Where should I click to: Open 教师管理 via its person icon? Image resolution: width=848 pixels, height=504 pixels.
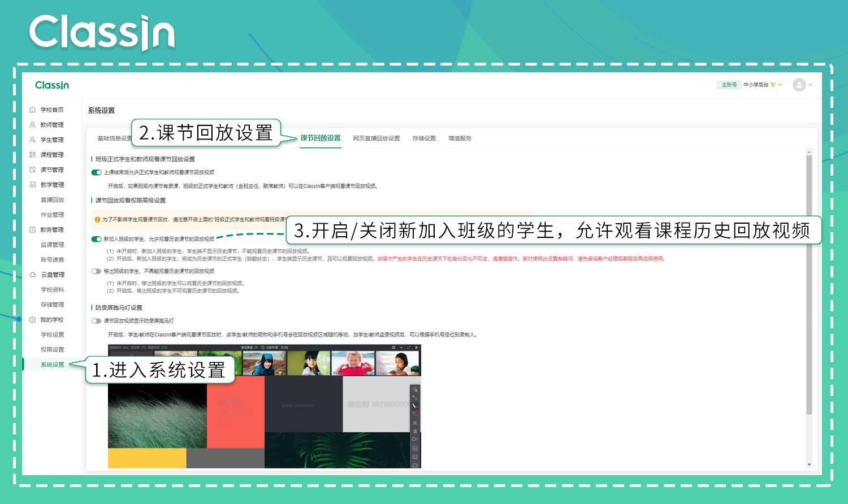32,125
